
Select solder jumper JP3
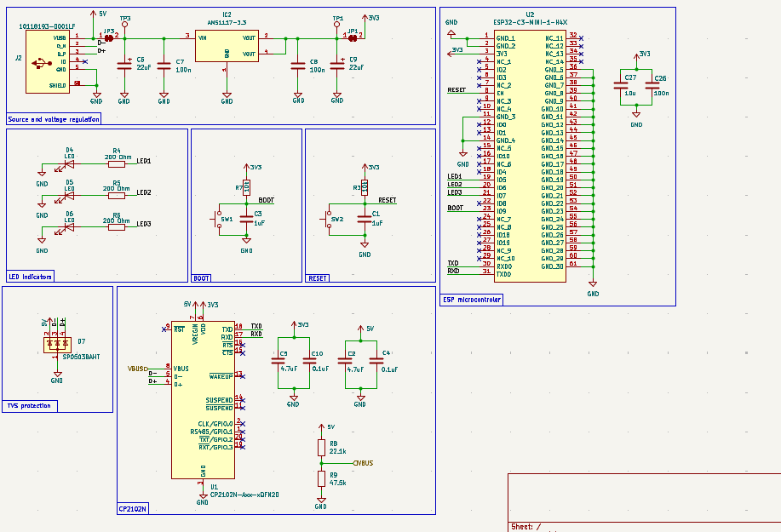coord(108,37)
